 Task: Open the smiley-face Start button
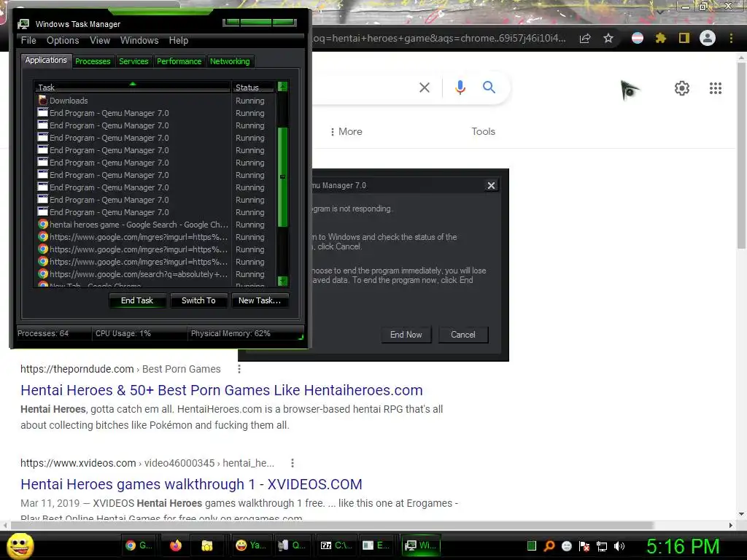tap(20, 545)
